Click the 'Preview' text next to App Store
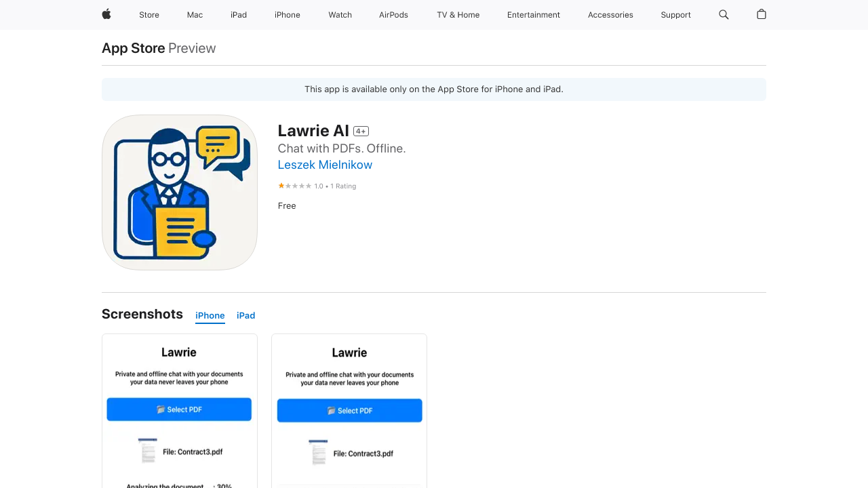This screenshot has height=488, width=868. tap(192, 48)
